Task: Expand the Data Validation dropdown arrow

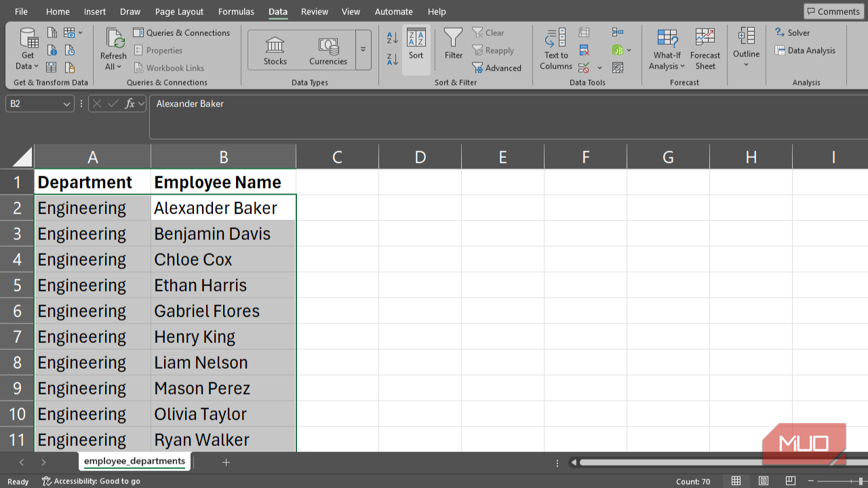Action: 599,68
